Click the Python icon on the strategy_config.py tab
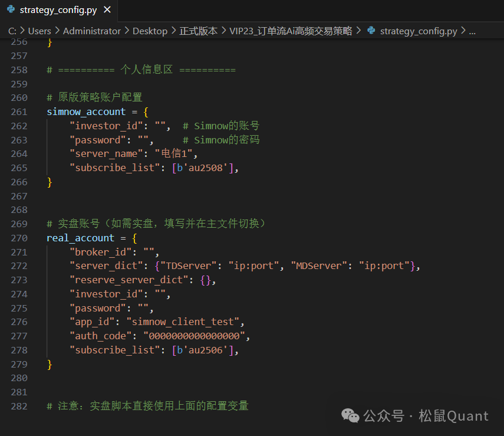Screen dimensions: 504x436 pos(11,10)
